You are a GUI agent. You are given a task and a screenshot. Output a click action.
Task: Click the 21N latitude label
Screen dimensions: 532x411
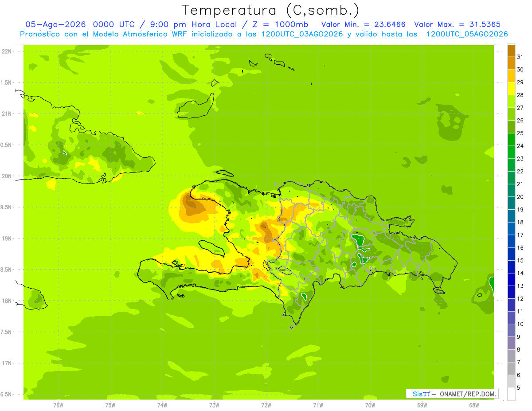click(x=7, y=114)
